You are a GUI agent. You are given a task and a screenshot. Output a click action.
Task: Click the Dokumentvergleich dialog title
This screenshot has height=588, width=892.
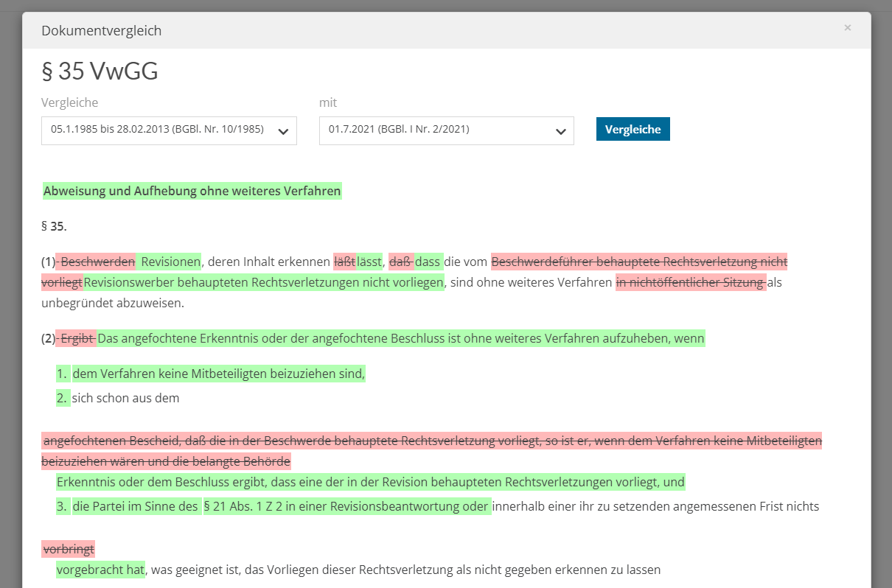click(101, 31)
